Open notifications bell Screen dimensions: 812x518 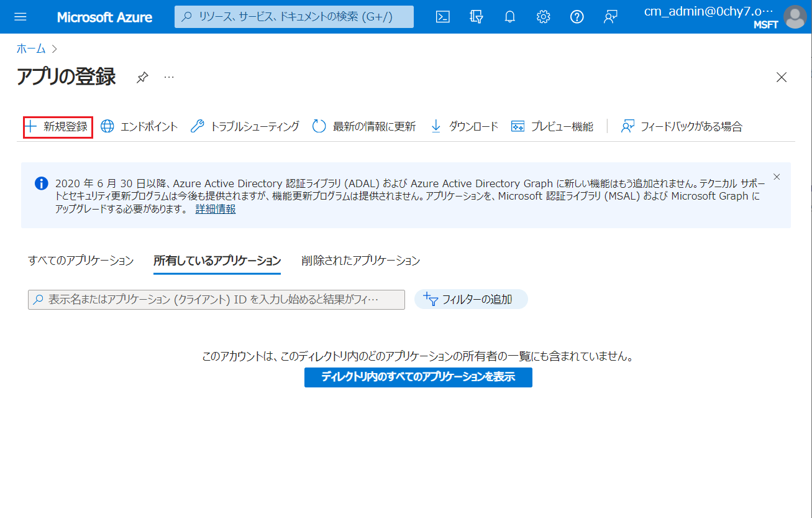pos(510,17)
